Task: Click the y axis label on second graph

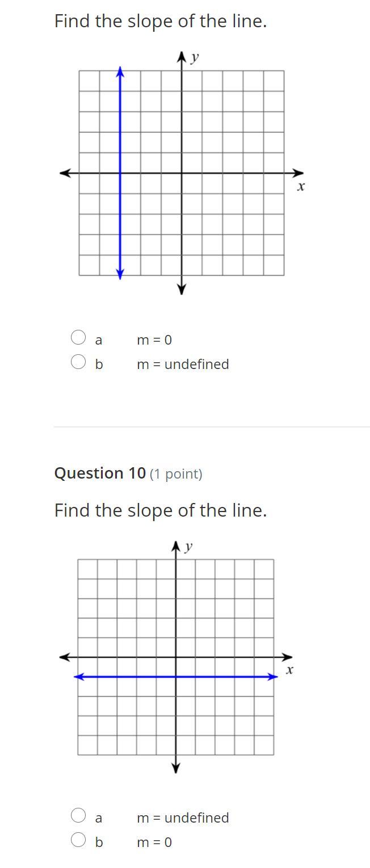Action: tap(188, 546)
